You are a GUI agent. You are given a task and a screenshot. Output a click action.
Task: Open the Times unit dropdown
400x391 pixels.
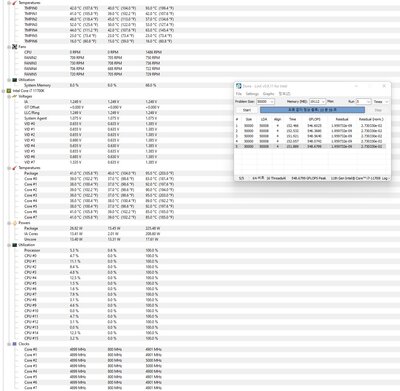pyautogui.click(x=381, y=101)
